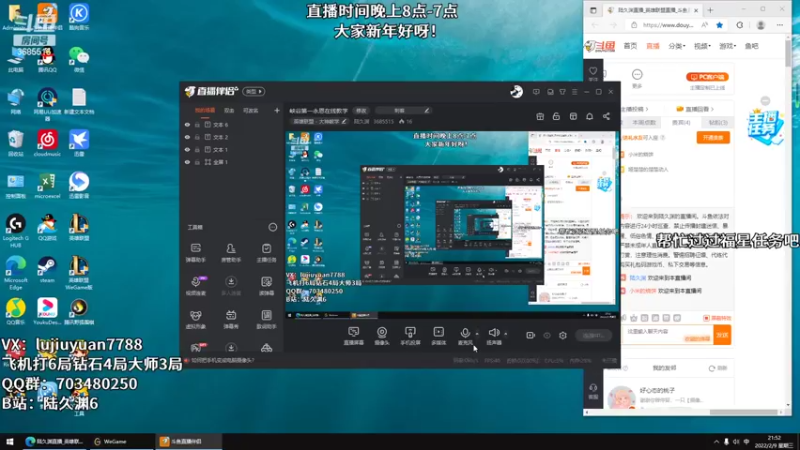Click the Windows Start button
This screenshot has width=800, height=450.
point(10,441)
